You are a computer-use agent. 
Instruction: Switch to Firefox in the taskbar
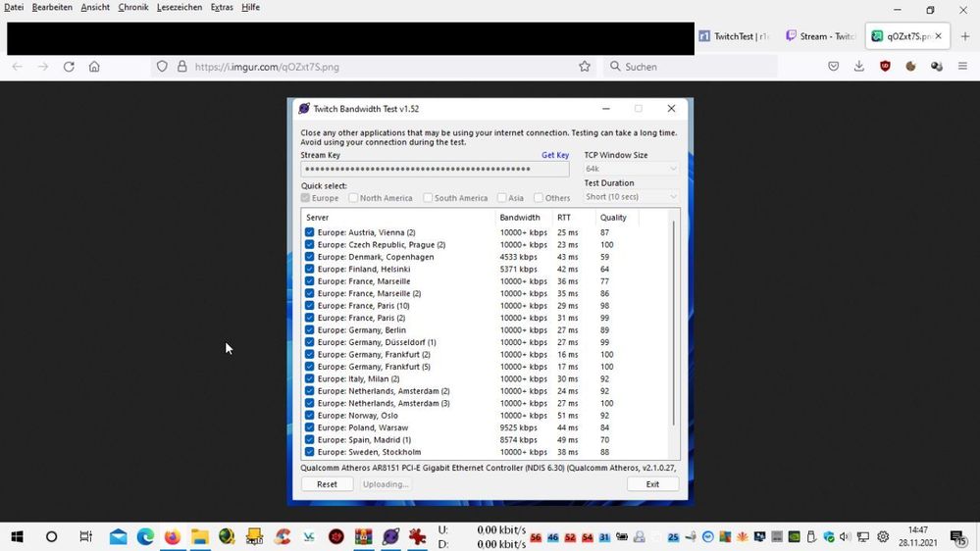point(173,536)
